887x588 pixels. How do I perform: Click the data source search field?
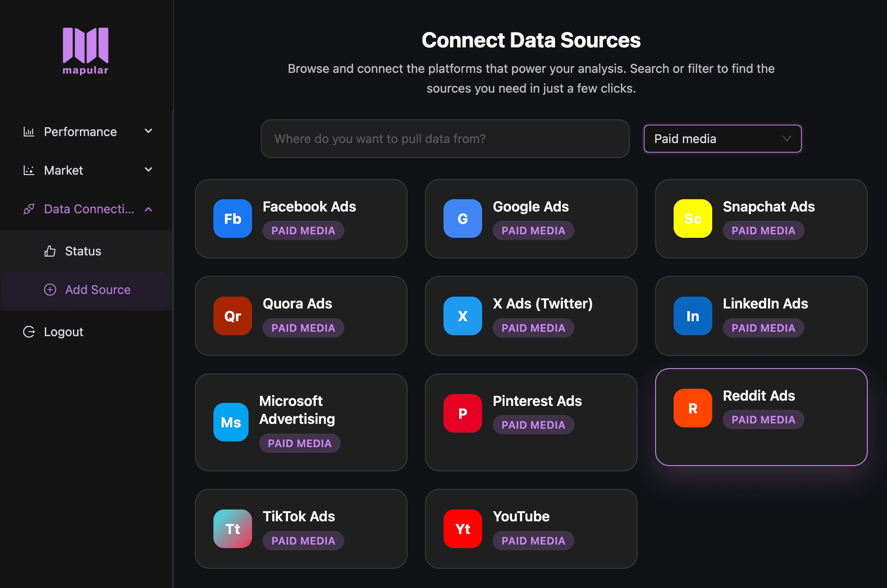(444, 139)
